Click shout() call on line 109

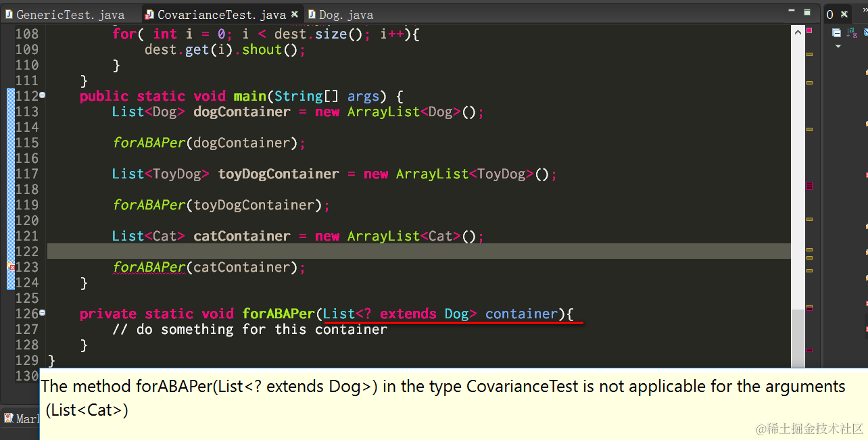pyautogui.click(x=269, y=49)
